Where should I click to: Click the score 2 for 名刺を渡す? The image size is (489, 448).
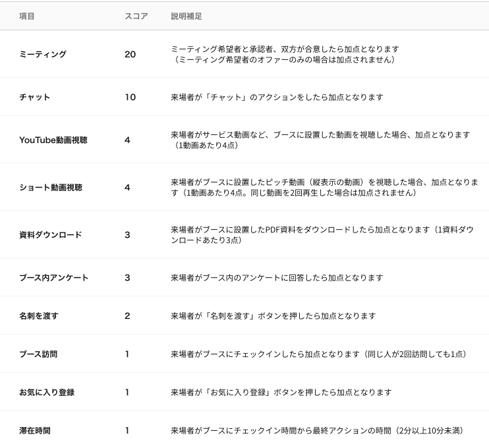127,316
